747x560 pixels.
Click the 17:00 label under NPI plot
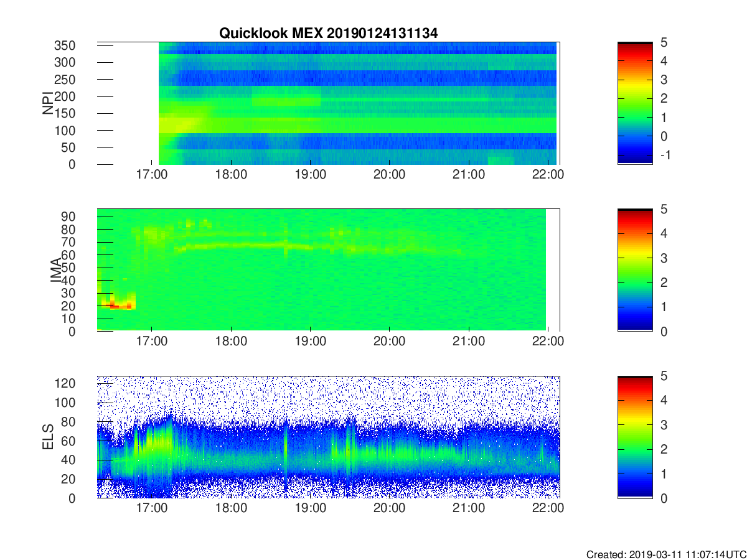tap(152, 175)
